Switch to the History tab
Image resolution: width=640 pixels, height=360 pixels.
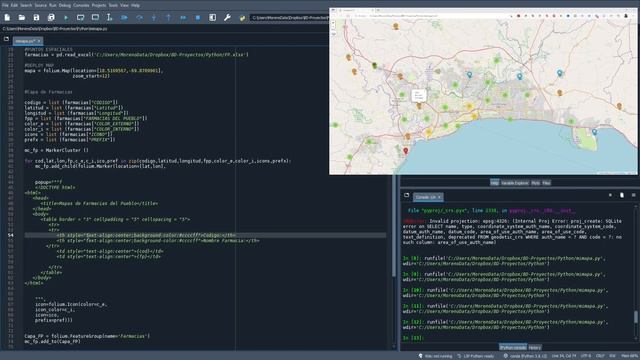(535, 347)
